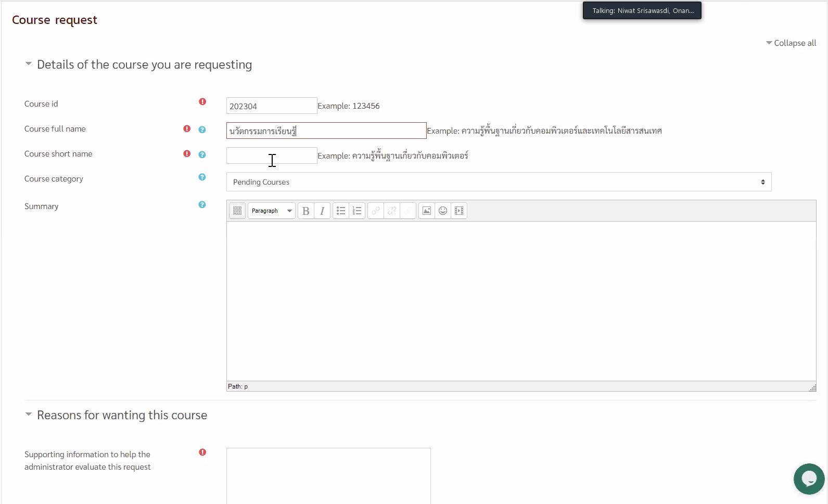Insert Moodle media via film icon
This screenshot has height=504, width=828.
tap(459, 211)
